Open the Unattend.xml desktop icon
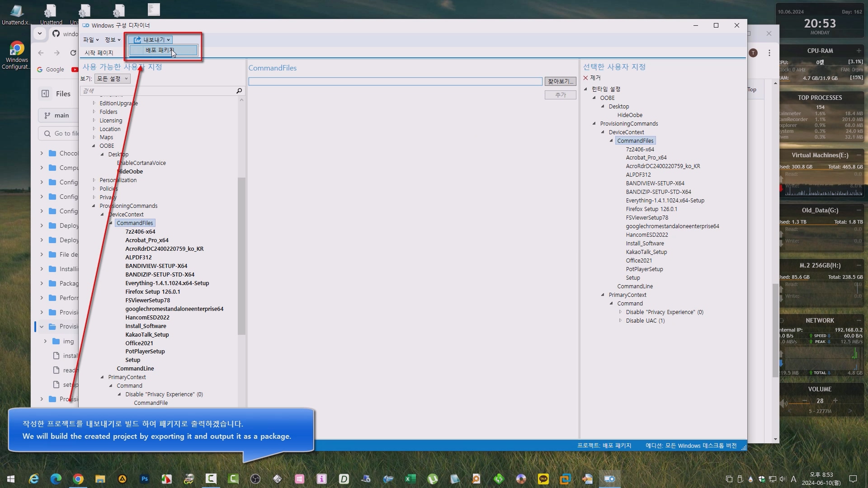The width and height of the screenshot is (868, 488). pyautogui.click(x=17, y=14)
